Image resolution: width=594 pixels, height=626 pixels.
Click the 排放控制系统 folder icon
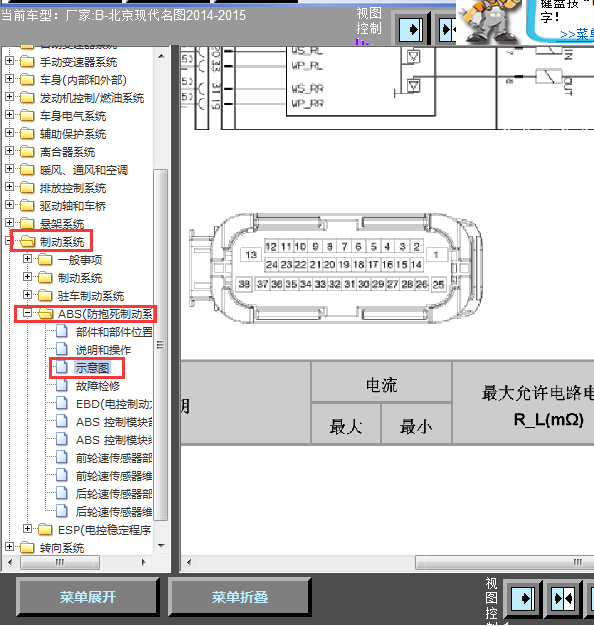[27, 187]
